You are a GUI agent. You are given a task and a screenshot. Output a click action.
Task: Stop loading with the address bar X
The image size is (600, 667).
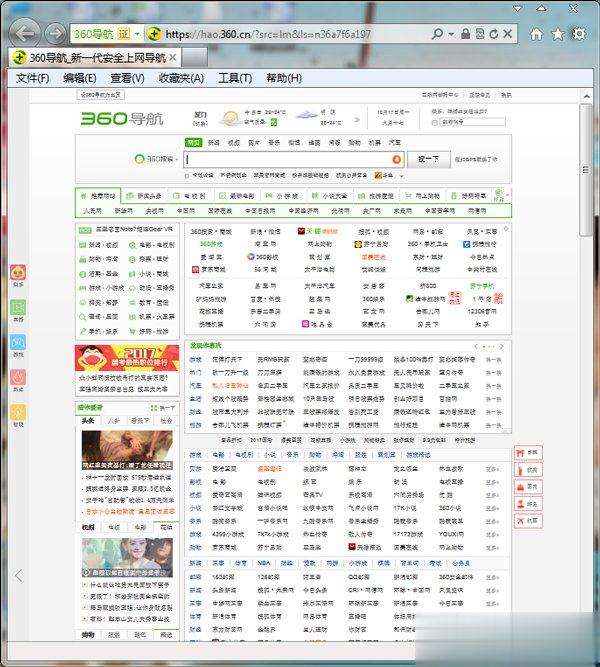[x=508, y=34]
